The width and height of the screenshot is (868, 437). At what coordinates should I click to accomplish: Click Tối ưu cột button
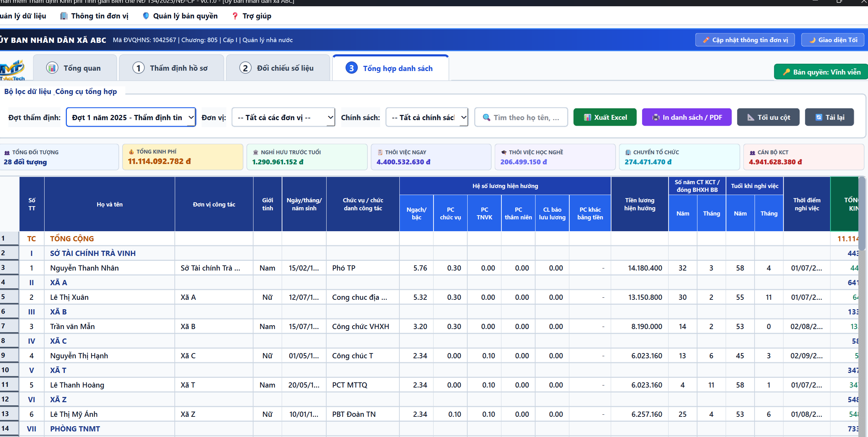[x=768, y=117]
